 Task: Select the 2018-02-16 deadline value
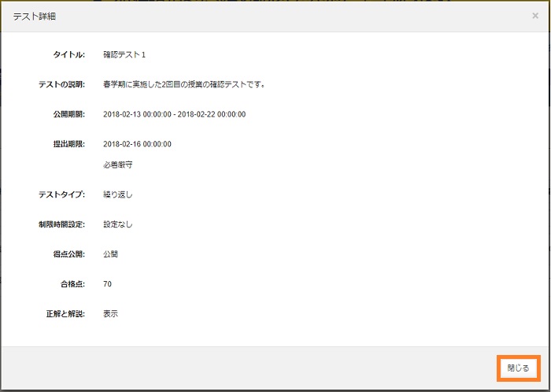137,144
